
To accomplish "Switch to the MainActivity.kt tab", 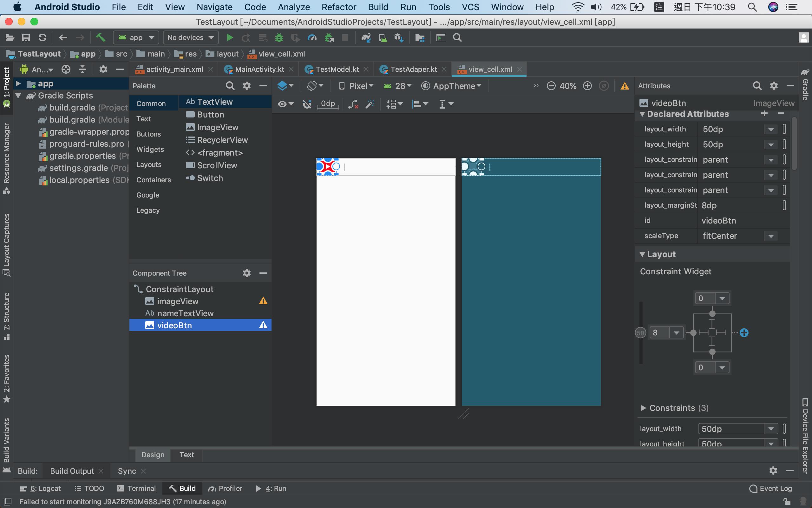I will [259, 70].
